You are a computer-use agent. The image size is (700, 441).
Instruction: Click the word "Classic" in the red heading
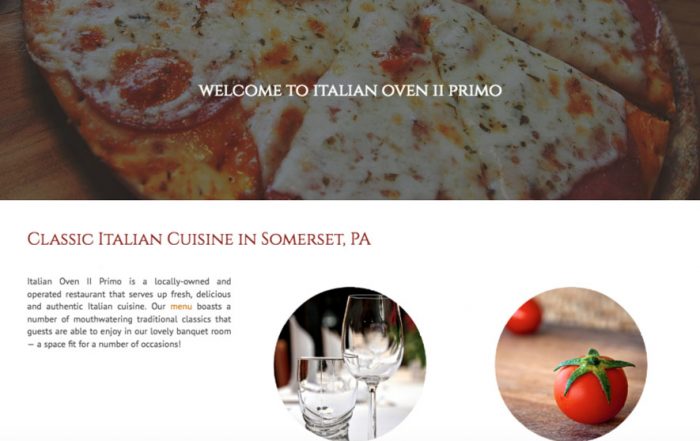point(60,239)
